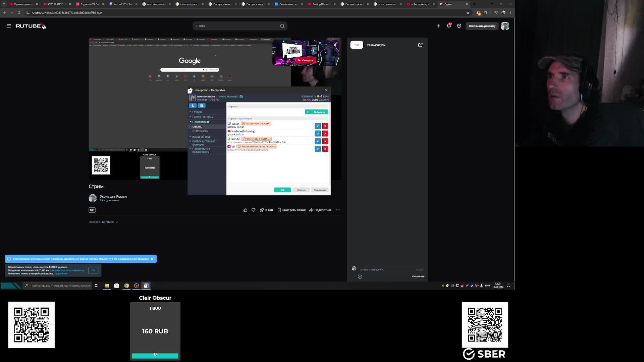Open the notifications bell

[449, 26]
